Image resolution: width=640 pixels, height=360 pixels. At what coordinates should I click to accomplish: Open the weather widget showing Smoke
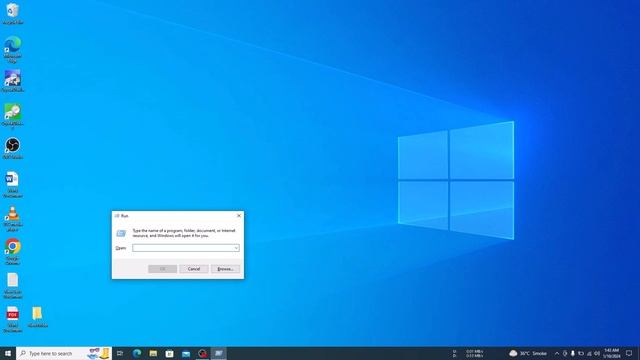pos(528,353)
